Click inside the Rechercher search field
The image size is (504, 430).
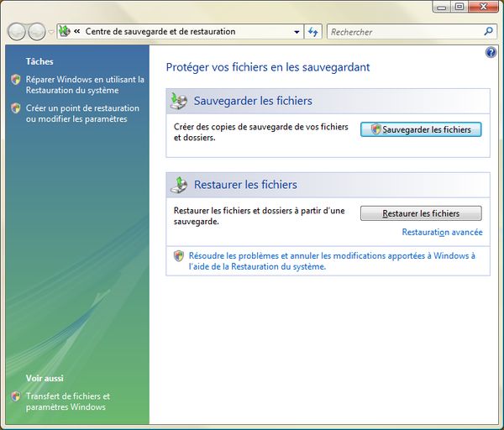[x=403, y=32]
